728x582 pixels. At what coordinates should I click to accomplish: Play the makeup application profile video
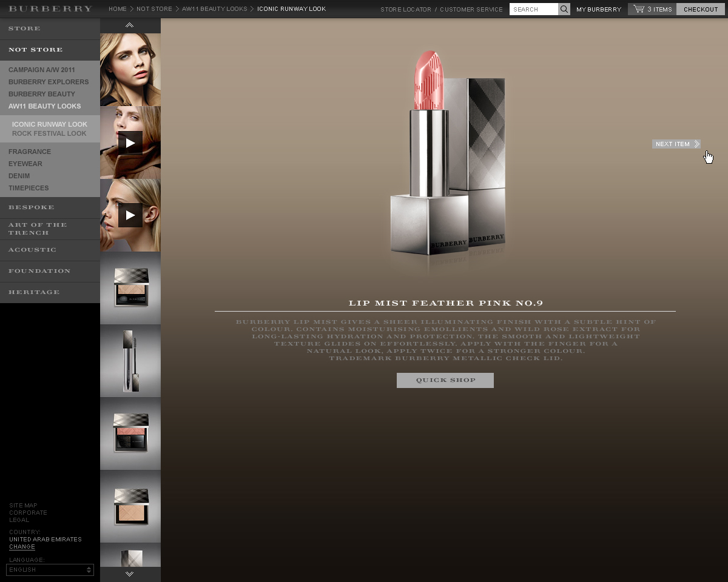[130, 215]
